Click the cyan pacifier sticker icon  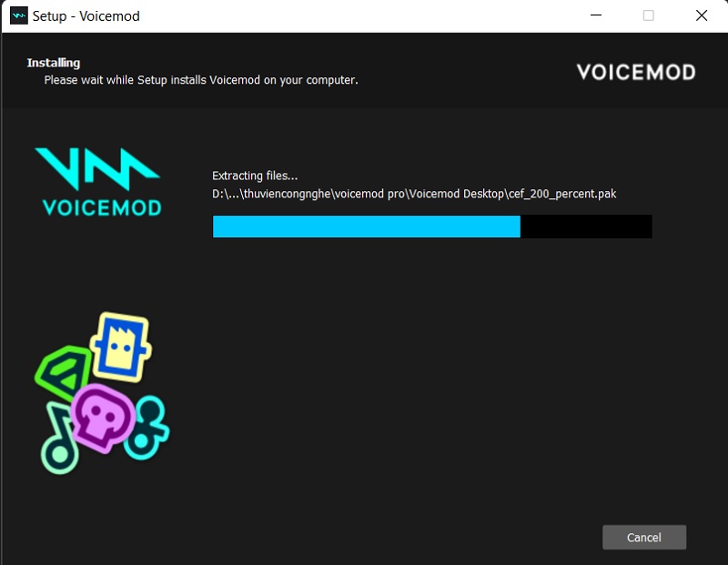pyautogui.click(x=147, y=428)
